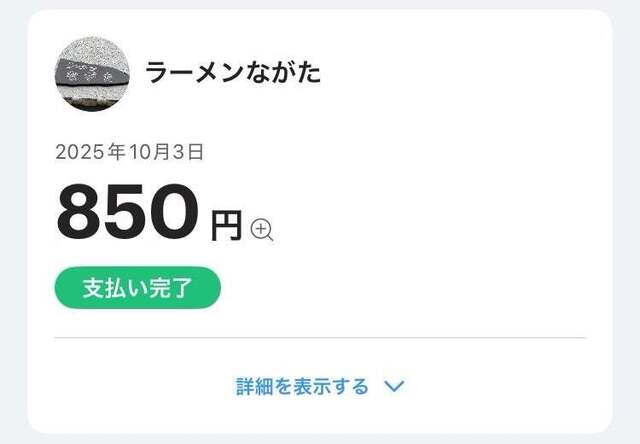The width and height of the screenshot is (640, 444).
Task: Click the year 2025年 in the date
Action: tap(88, 153)
